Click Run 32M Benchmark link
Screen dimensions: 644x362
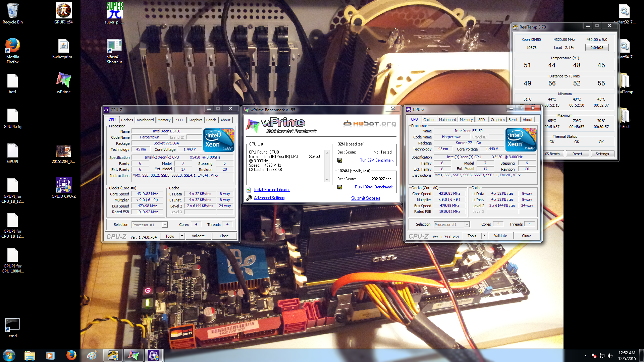pos(376,160)
